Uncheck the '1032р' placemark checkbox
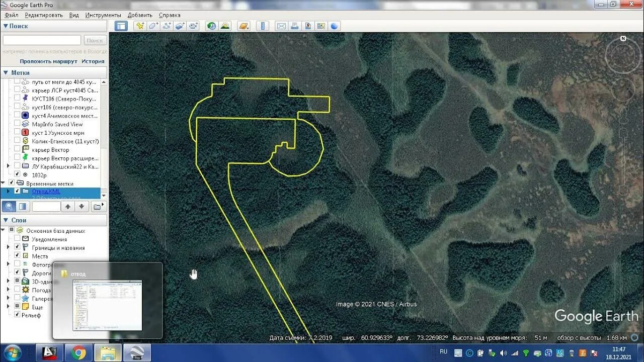This screenshot has height=362, width=644. [17, 174]
